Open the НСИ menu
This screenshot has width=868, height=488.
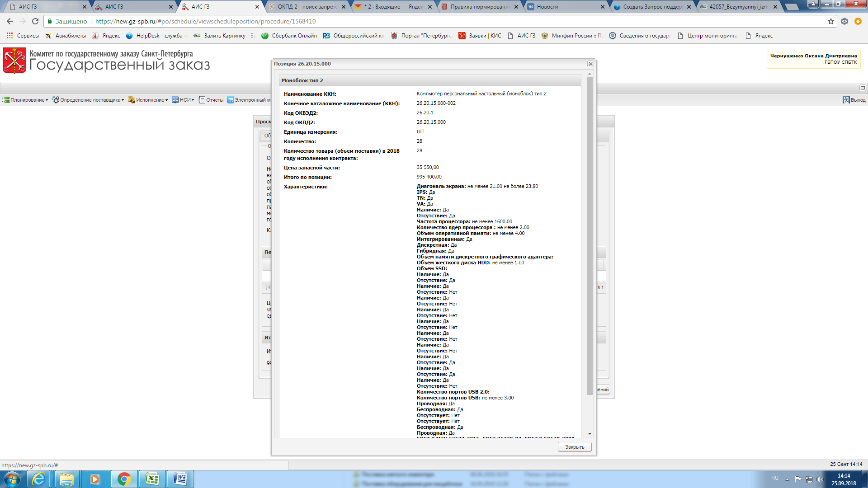[183, 100]
